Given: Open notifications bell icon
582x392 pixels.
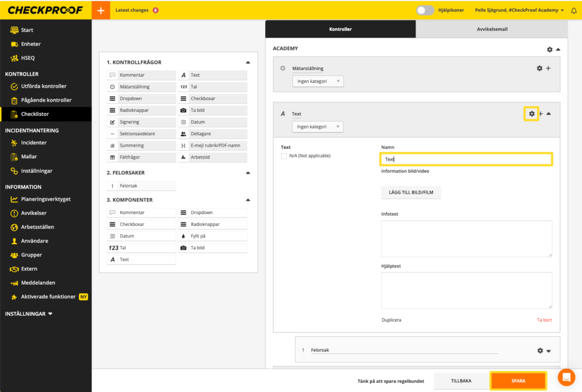Looking at the screenshot, I should point(573,10).
